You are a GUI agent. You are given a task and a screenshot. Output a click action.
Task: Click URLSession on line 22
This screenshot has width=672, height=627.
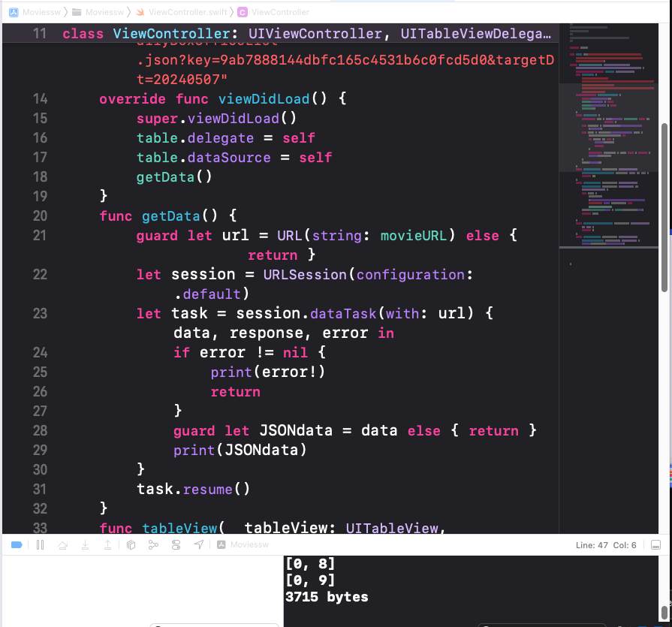point(305,275)
